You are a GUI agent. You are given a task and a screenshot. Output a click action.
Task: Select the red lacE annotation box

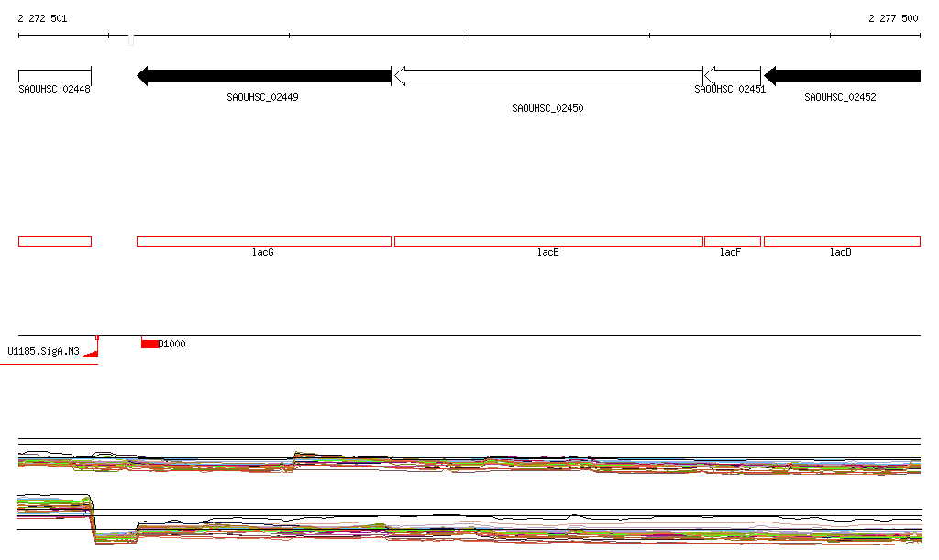pyautogui.click(x=548, y=242)
